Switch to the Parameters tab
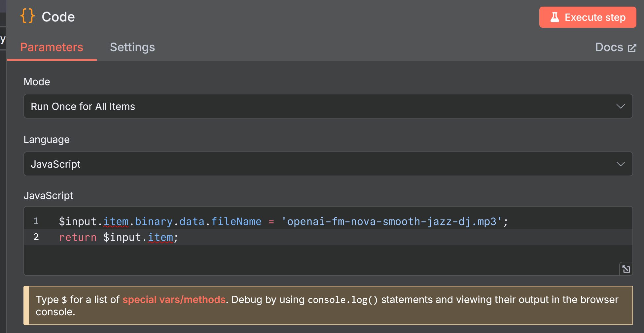 (52, 47)
